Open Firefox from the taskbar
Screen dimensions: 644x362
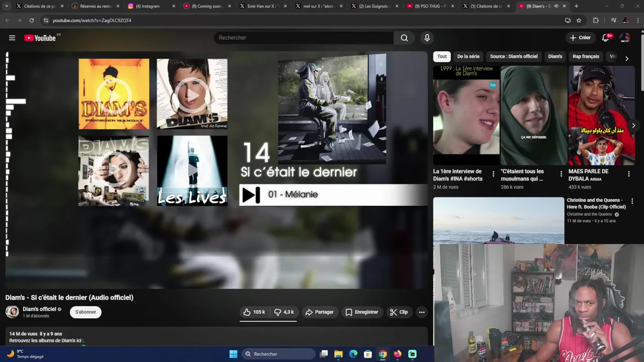pyautogui.click(x=397, y=354)
